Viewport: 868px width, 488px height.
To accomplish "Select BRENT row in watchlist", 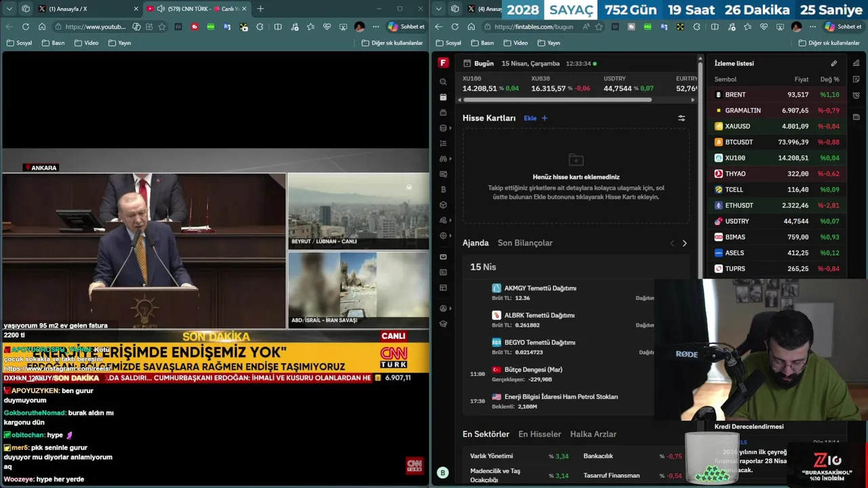I will click(x=777, y=95).
